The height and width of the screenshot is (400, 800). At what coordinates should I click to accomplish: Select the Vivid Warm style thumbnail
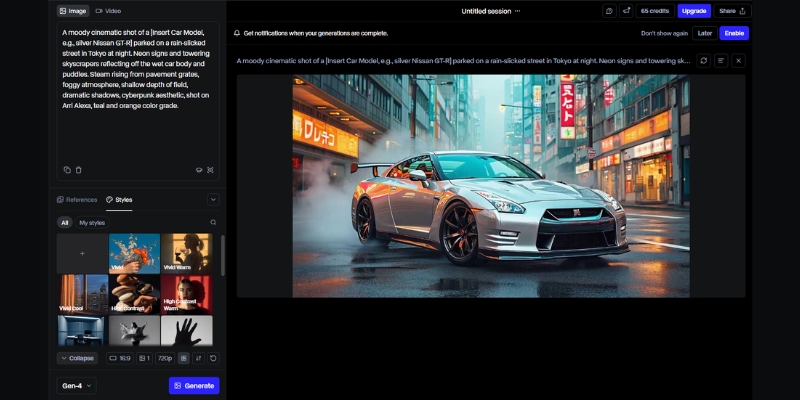[x=186, y=254]
